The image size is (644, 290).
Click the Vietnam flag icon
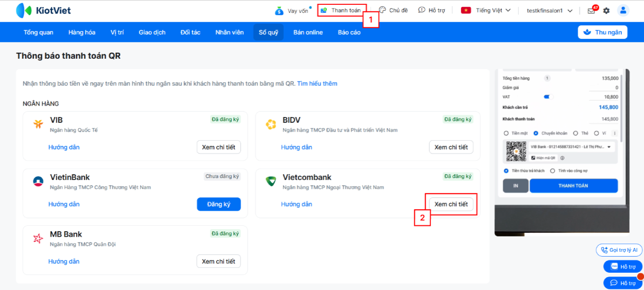tap(466, 10)
